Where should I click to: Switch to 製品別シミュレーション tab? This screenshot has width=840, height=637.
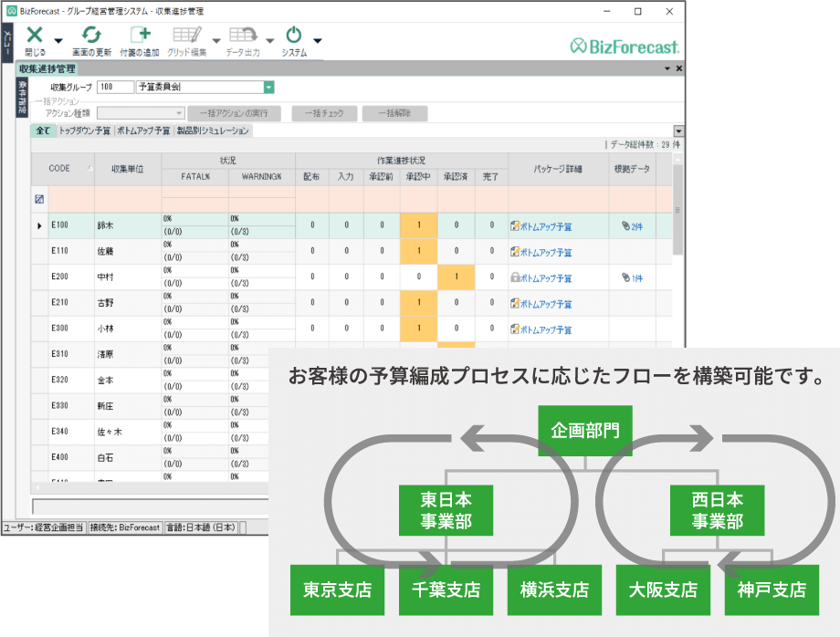(x=214, y=131)
